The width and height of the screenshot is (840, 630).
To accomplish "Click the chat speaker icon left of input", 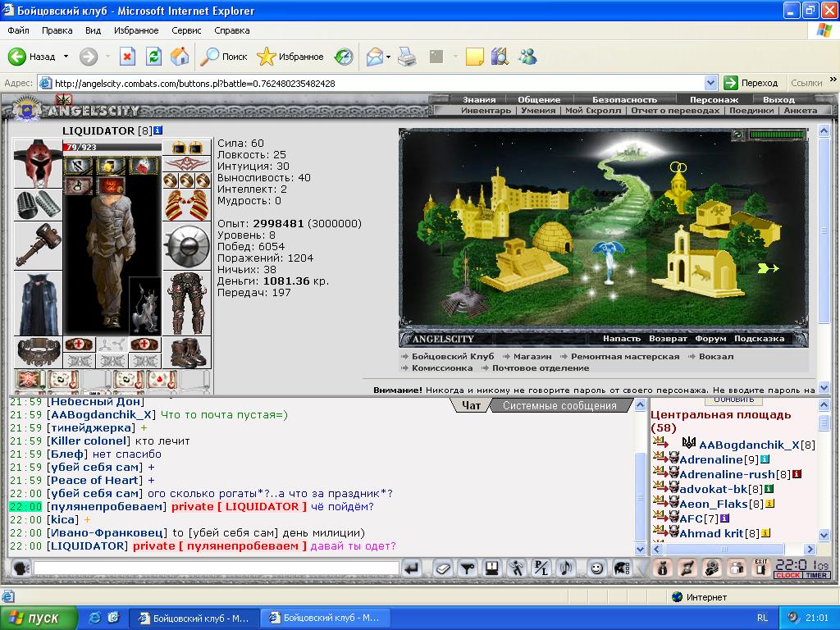I will pyautogui.click(x=21, y=568).
